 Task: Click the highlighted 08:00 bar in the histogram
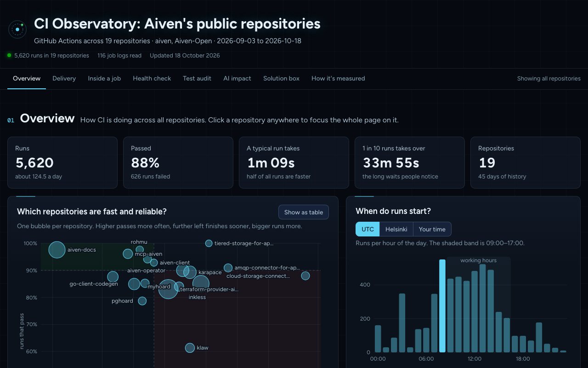[442, 306]
